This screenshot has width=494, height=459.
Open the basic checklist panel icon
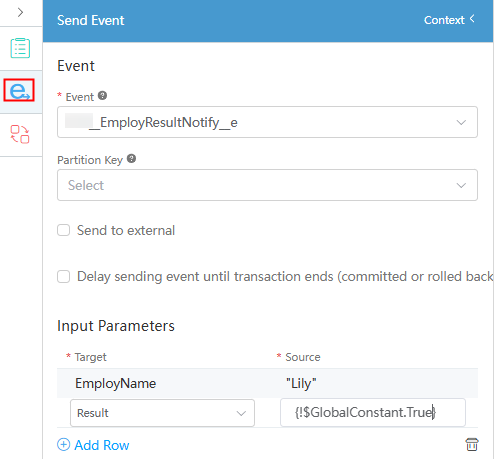click(x=20, y=48)
